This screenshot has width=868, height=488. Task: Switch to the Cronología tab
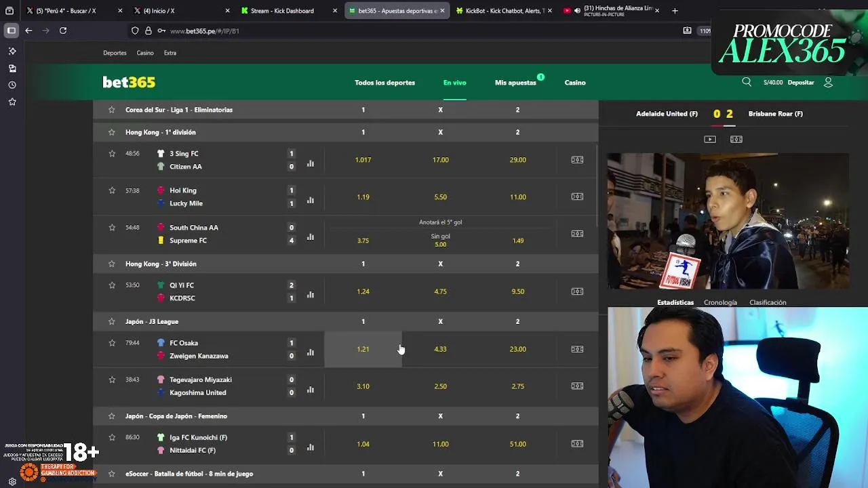720,302
